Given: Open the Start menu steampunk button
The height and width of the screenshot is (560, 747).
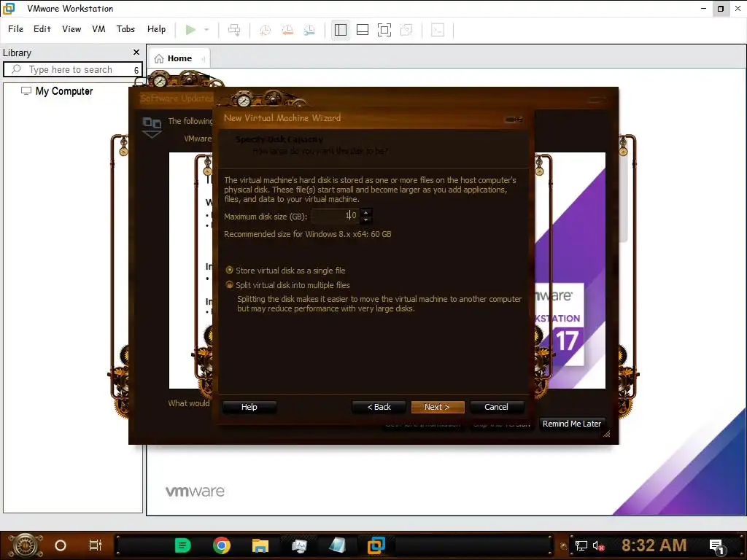Looking at the screenshot, I should [x=26, y=545].
